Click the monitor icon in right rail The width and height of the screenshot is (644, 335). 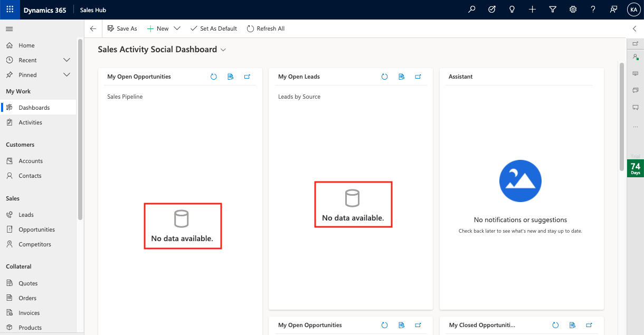pos(636,74)
